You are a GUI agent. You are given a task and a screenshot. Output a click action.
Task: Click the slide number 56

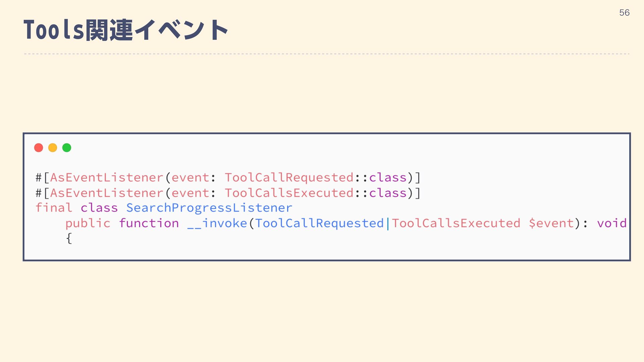(624, 13)
